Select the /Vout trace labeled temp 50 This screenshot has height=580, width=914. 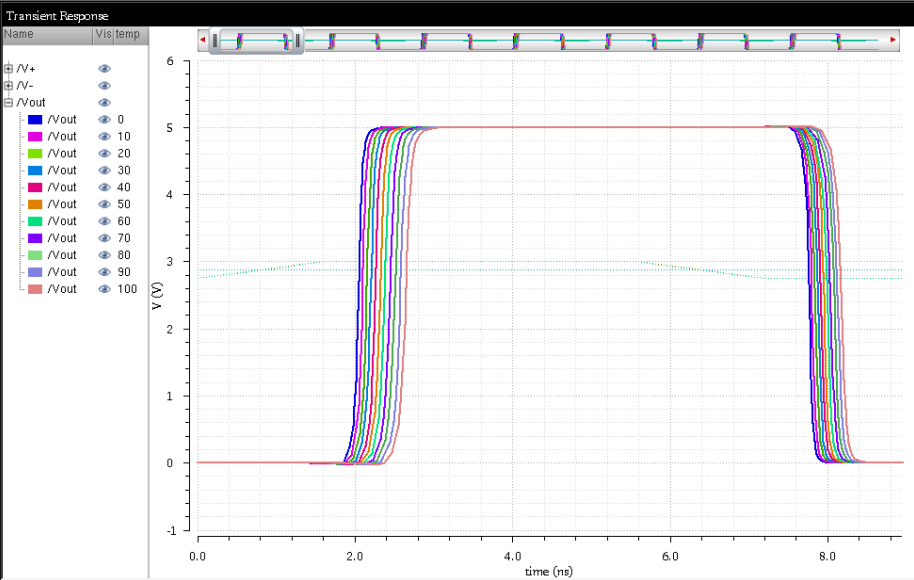(62, 203)
